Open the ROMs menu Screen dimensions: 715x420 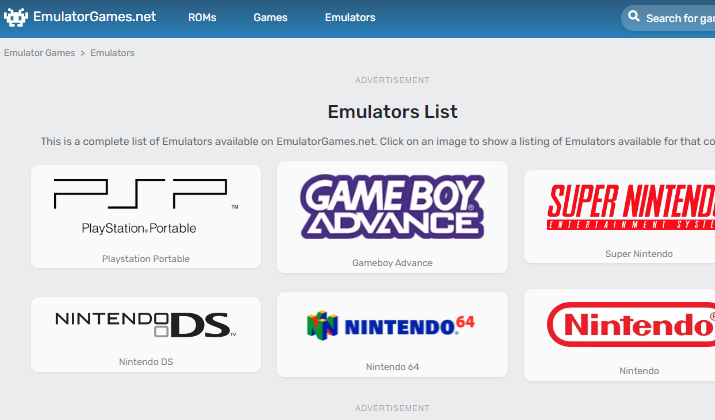click(202, 17)
